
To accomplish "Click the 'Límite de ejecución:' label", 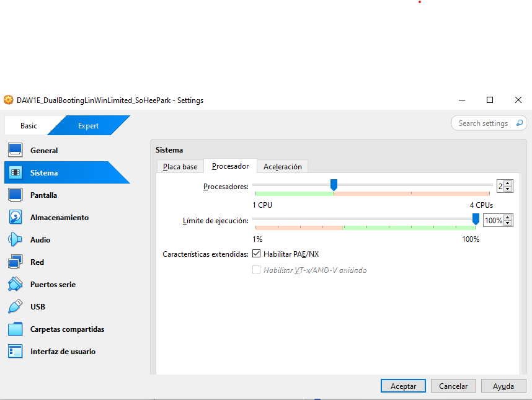I will 215,221.
